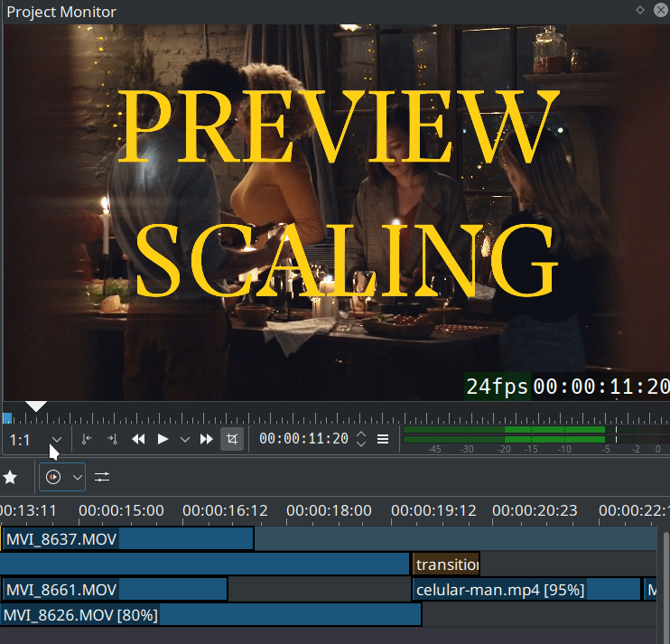Screen dimensions: 670x644
Task: Adjust timecode using the stepper arrows
Action: point(361,439)
